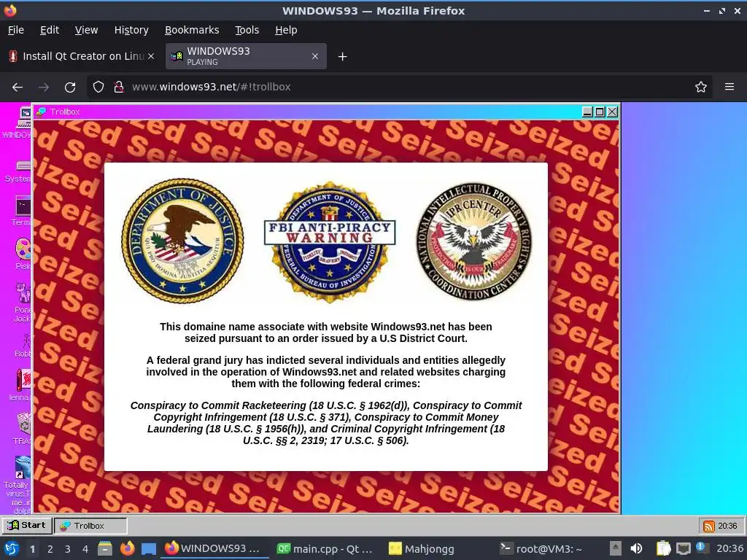Open the lenna red image file icon
Screen dimensions: 747x560
pos(21,385)
